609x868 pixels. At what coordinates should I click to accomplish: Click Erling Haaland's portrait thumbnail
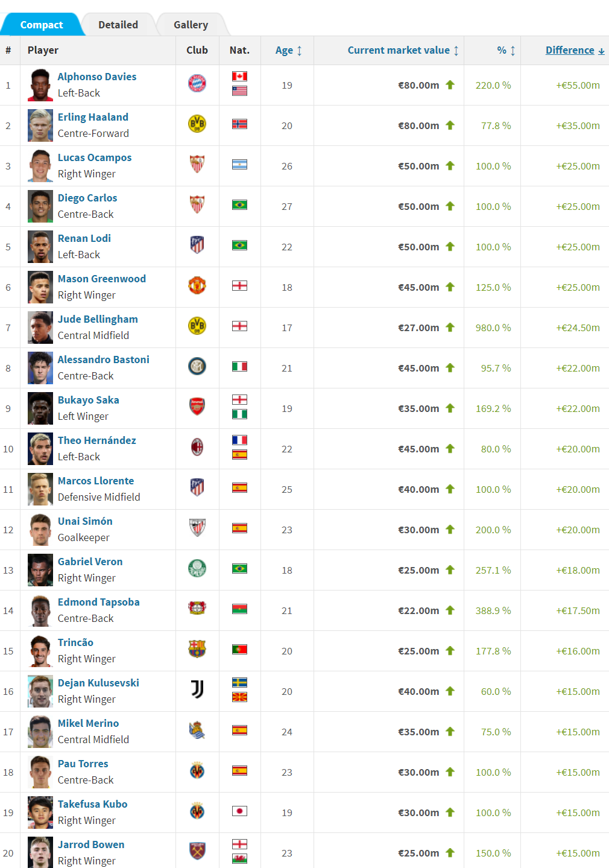(40, 125)
